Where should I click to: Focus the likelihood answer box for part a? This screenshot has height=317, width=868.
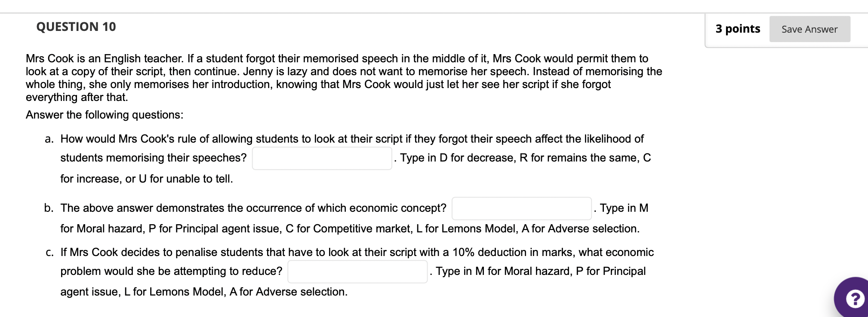pos(322,158)
